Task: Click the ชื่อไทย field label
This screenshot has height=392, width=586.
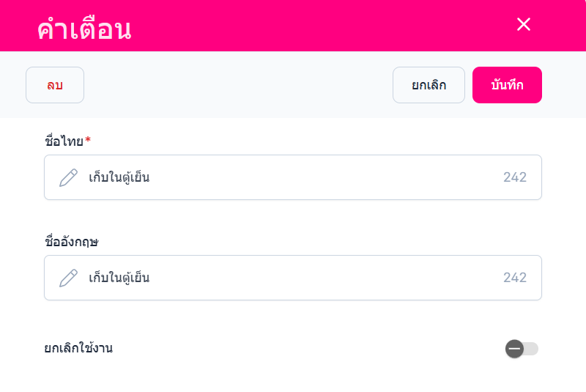Action: coord(64,141)
